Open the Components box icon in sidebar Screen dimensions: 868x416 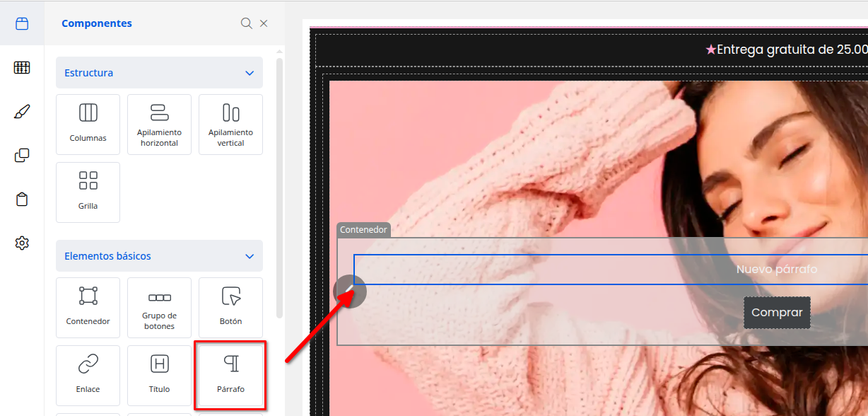[22, 23]
